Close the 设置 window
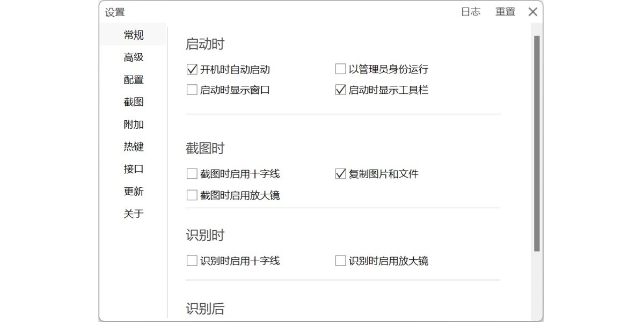This screenshot has width=644, height=322. pos(532,12)
